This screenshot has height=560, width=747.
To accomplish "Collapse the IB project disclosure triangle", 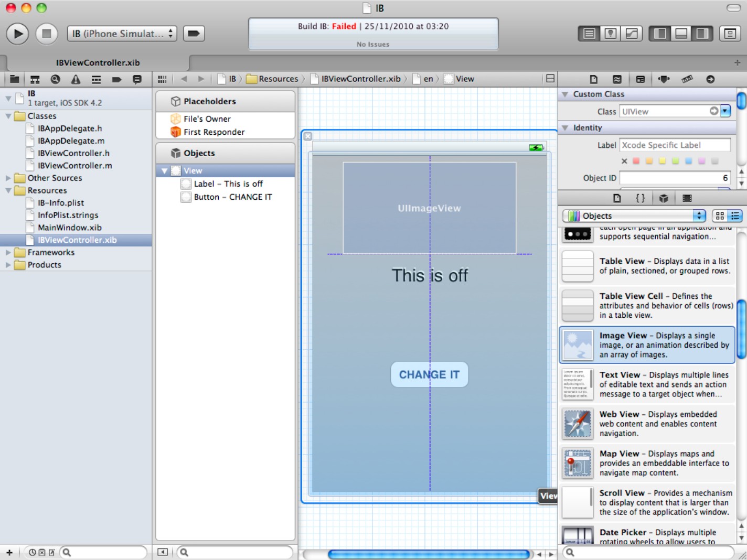I will (8, 98).
